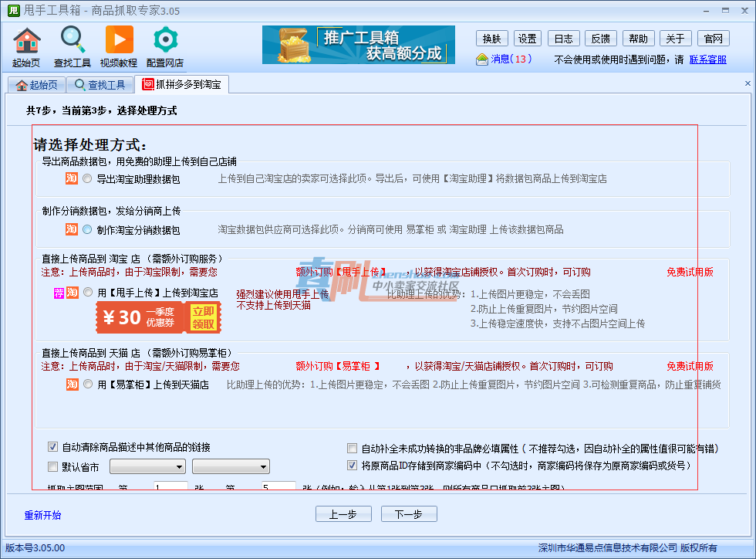Image resolution: width=756 pixels, height=559 pixels.
Task: Open the first 默认省市 province dropdown
Action: pos(147,467)
